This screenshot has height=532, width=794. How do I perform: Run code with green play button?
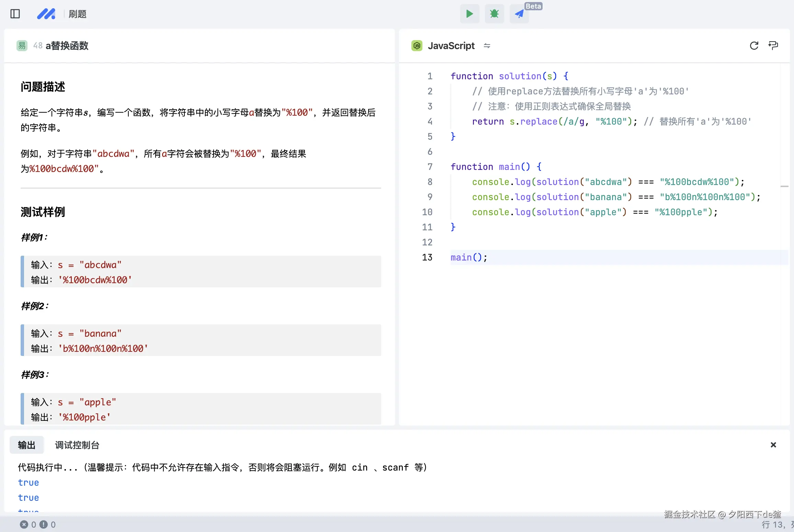(469, 14)
